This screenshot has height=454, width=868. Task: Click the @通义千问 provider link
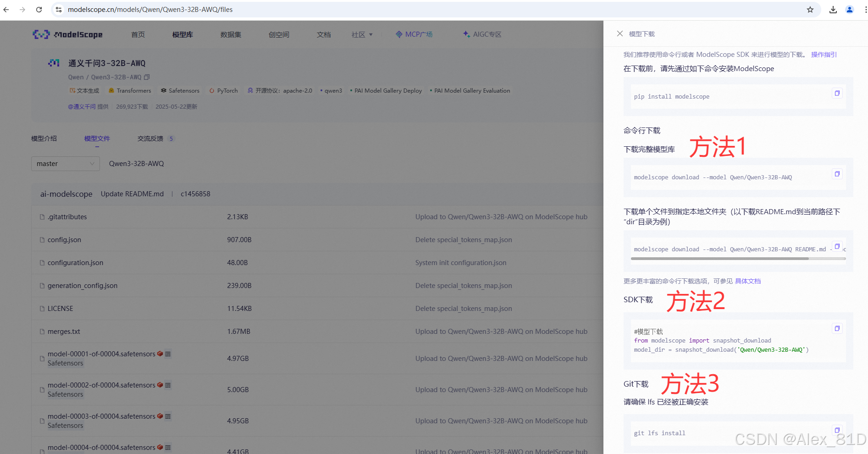pyautogui.click(x=82, y=106)
